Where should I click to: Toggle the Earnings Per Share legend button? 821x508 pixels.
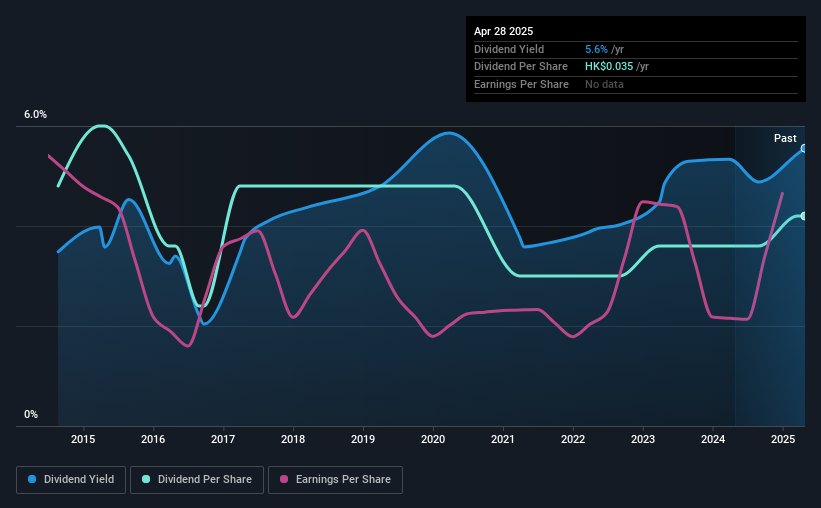[x=335, y=480]
